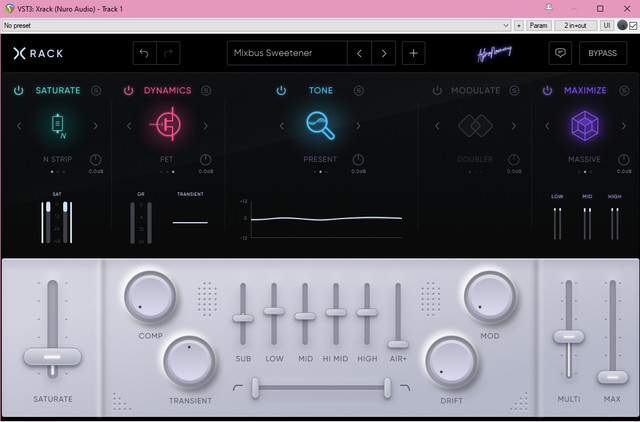Solo the Saturate module
The height and width of the screenshot is (422, 640).
(96, 91)
